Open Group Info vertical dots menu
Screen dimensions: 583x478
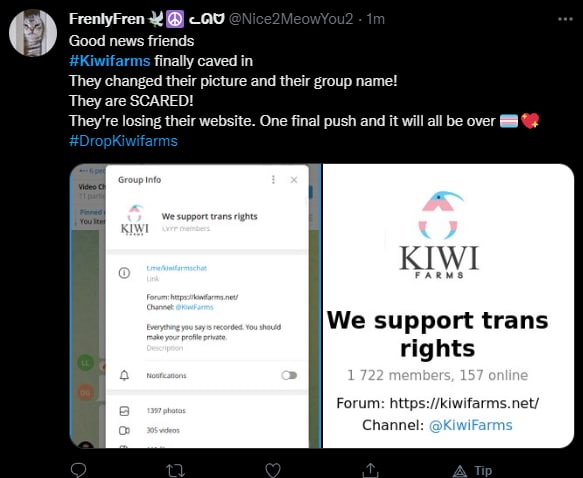(x=273, y=180)
